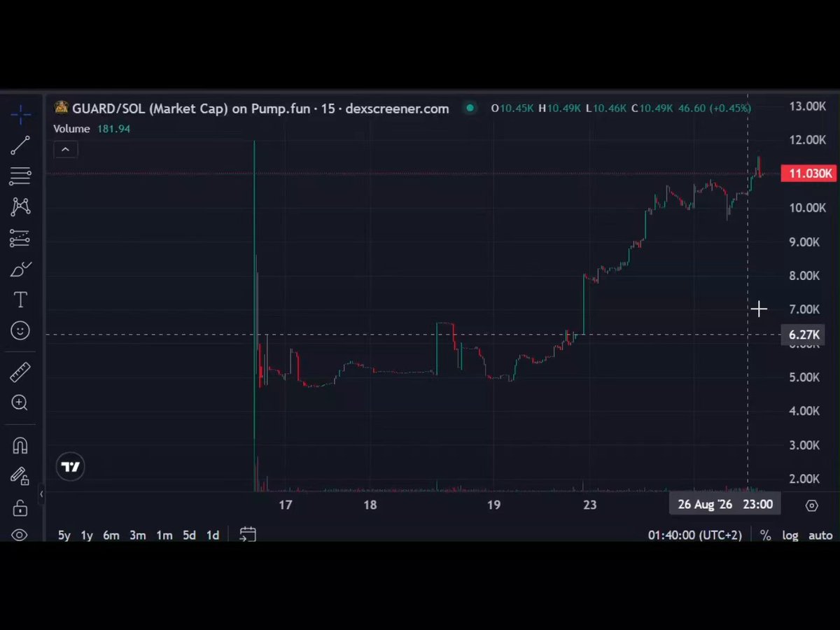Click the TradingView logo badge

point(70,467)
